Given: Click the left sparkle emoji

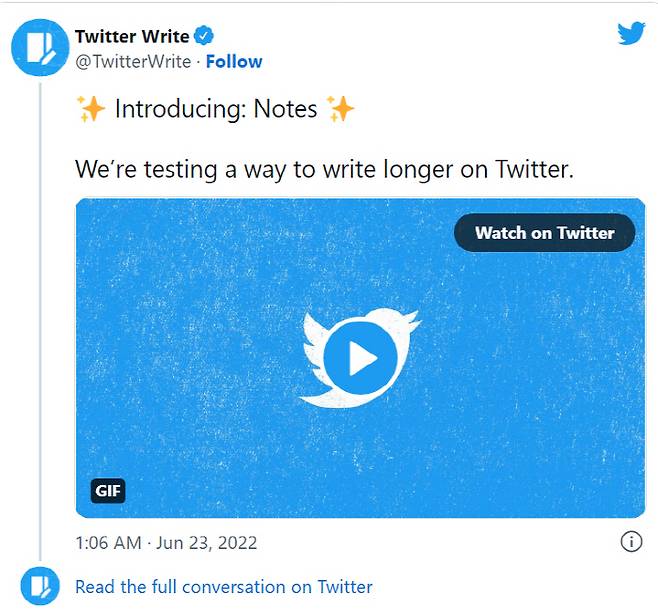Looking at the screenshot, I should click(90, 108).
